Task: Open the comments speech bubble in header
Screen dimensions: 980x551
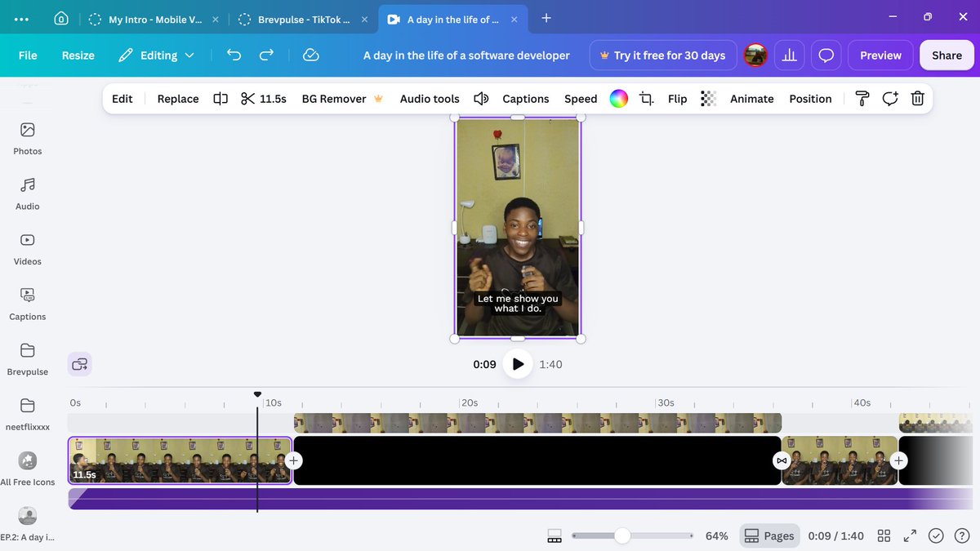Action: 826,56
